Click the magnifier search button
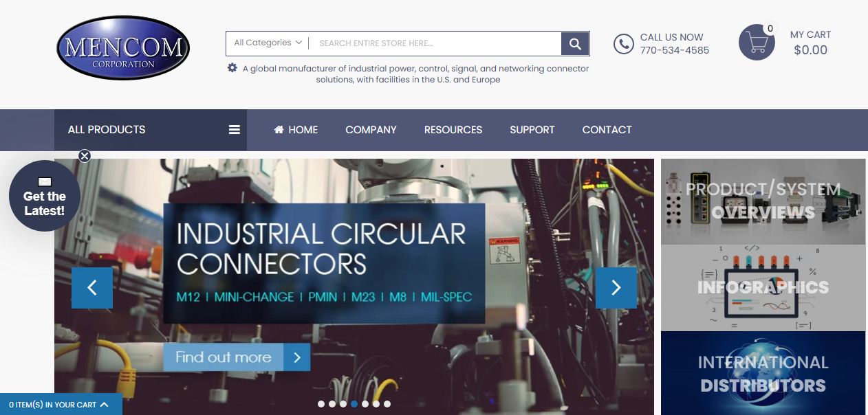This screenshot has height=415, width=868. [x=575, y=43]
